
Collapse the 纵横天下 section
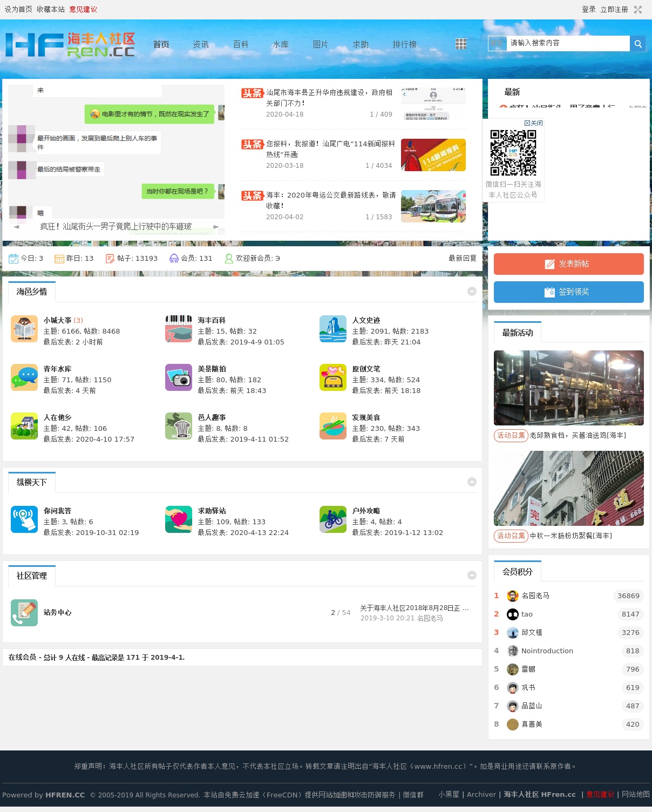click(x=472, y=482)
